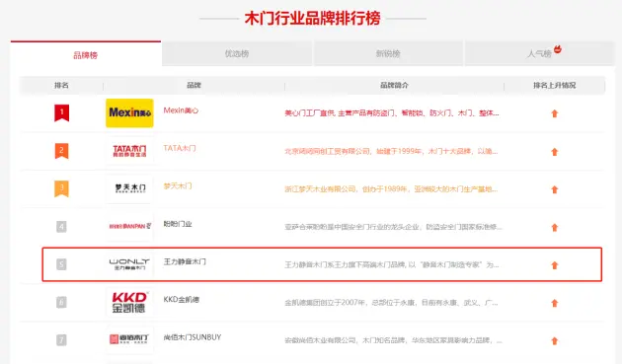Screen dimensions: 622x364
Task: Open the Mexin美心 brand name link
Action: tap(181, 110)
